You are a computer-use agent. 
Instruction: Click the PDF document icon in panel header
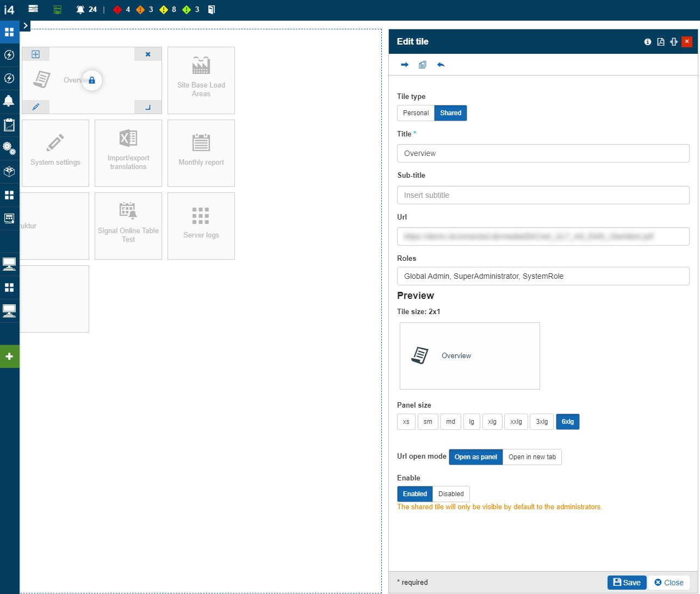point(660,42)
